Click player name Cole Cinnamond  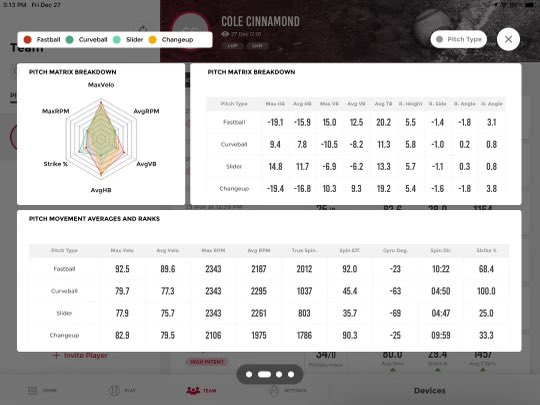pos(260,21)
